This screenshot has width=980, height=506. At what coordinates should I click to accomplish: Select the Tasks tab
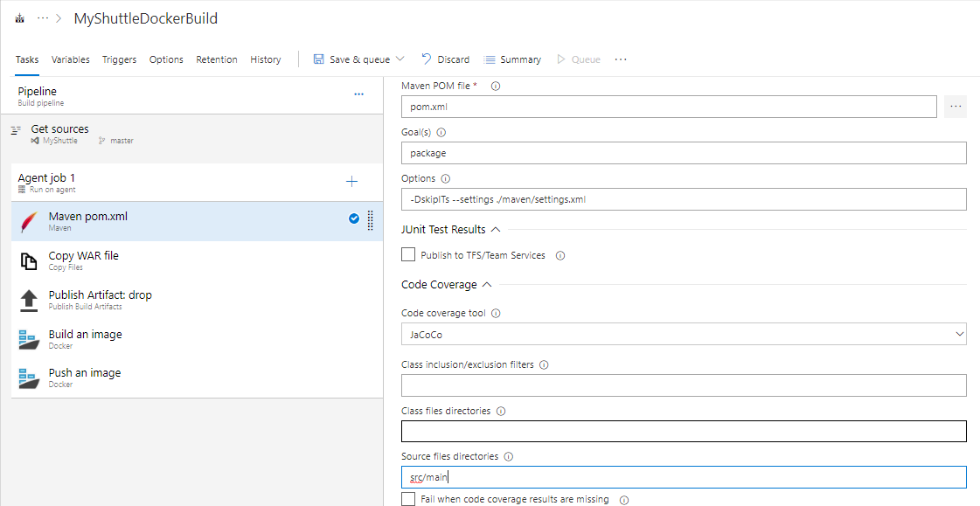27,59
